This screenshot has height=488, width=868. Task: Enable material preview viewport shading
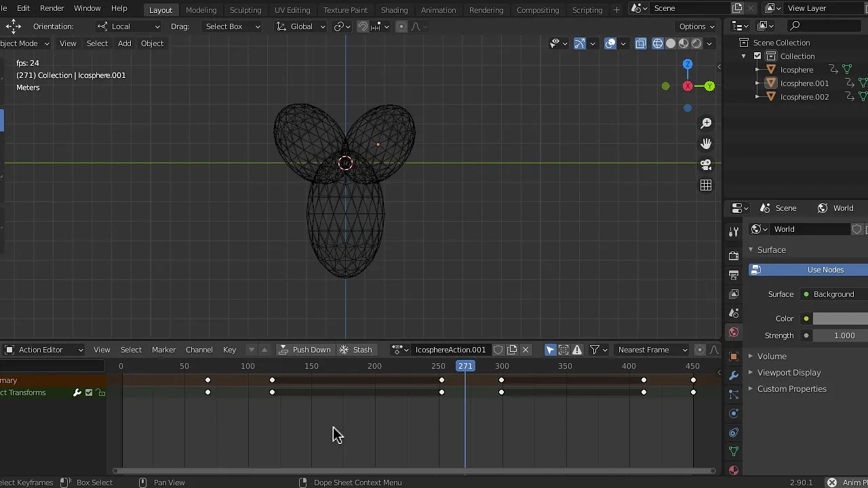point(684,43)
